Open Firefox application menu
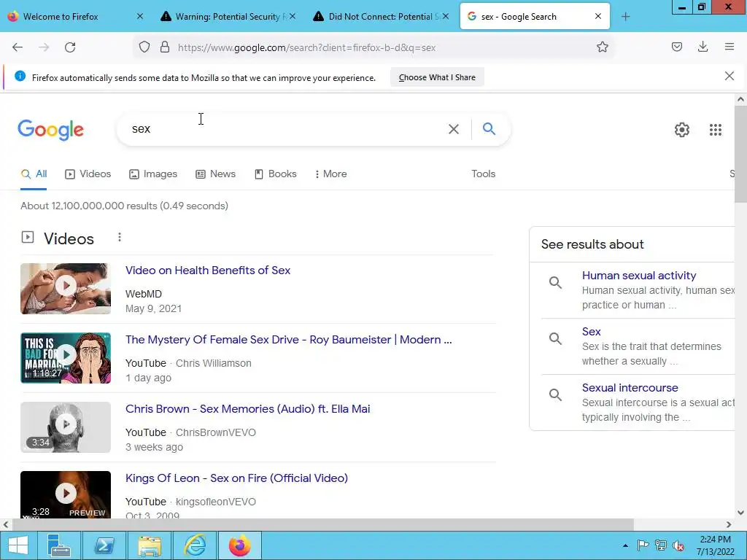Screen dimensions: 747x560 coord(729,47)
